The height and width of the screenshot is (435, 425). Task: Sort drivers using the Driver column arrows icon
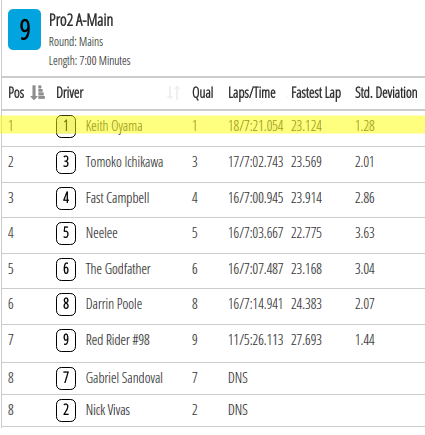174,93
